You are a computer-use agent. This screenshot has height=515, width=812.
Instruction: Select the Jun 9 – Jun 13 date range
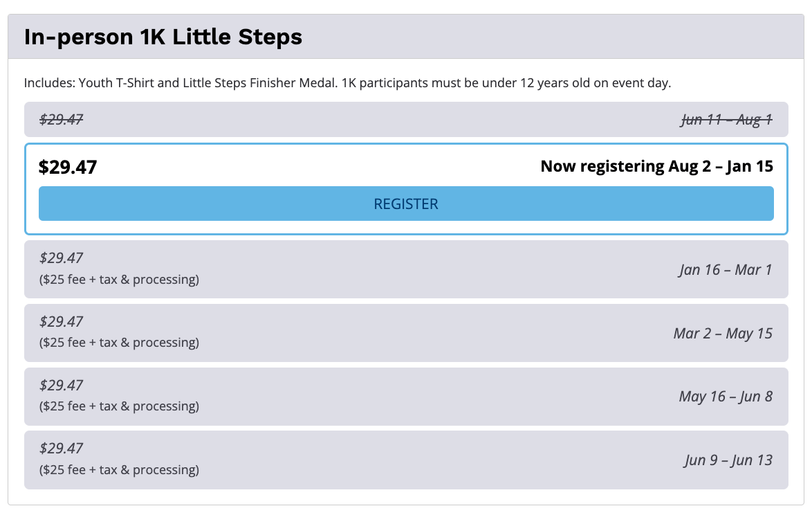728,460
